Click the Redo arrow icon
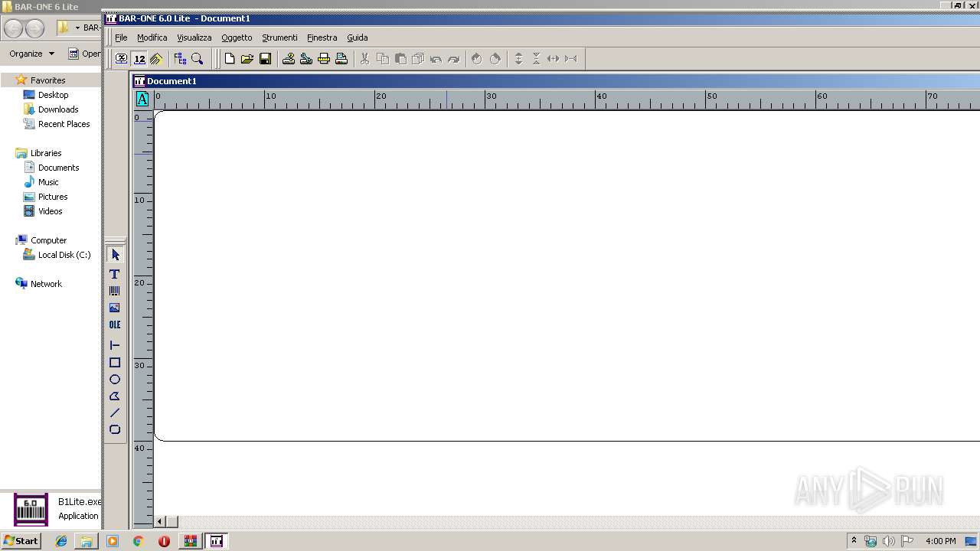Viewport: 980px width, 551px height. (453, 59)
